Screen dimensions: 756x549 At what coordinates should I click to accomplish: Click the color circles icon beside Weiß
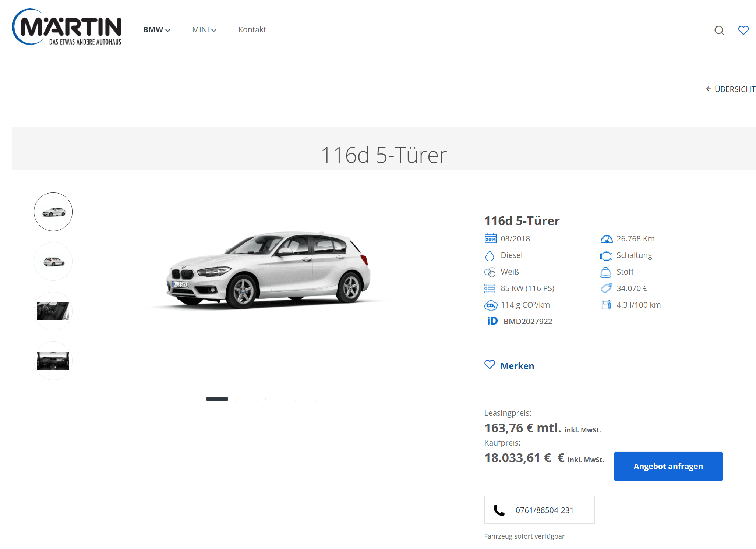[x=490, y=272]
